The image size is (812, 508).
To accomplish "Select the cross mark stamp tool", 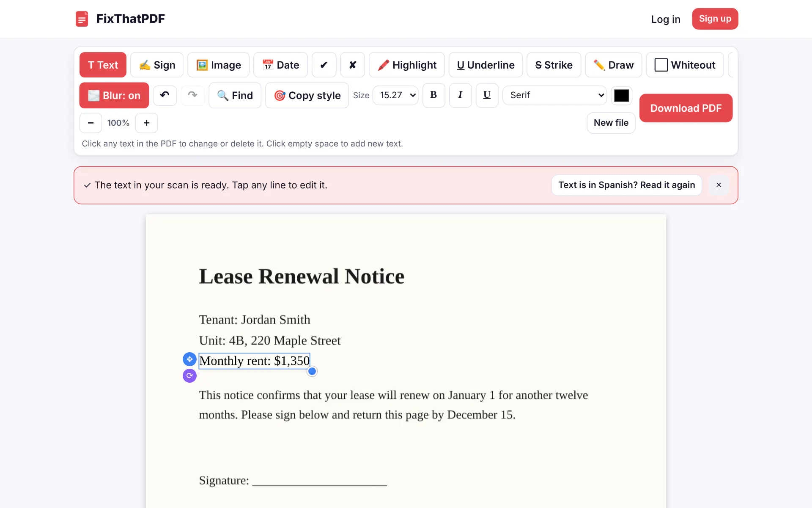I will (353, 65).
